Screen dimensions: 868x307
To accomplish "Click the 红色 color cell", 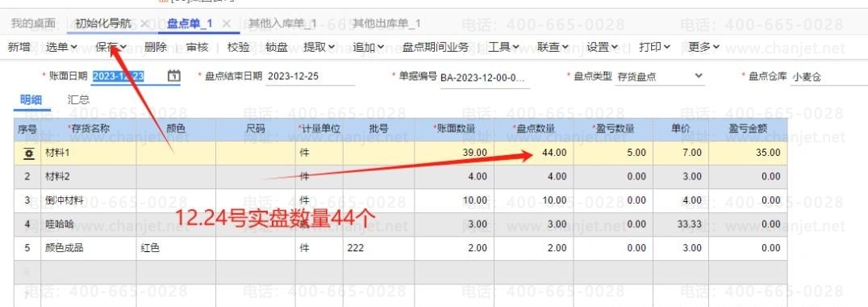I will 176,248.
